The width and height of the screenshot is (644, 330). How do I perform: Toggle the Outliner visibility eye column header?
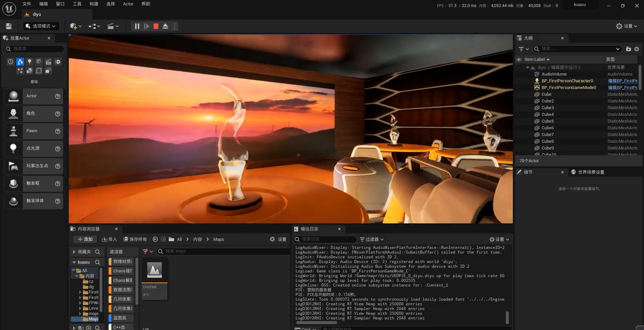(519, 59)
